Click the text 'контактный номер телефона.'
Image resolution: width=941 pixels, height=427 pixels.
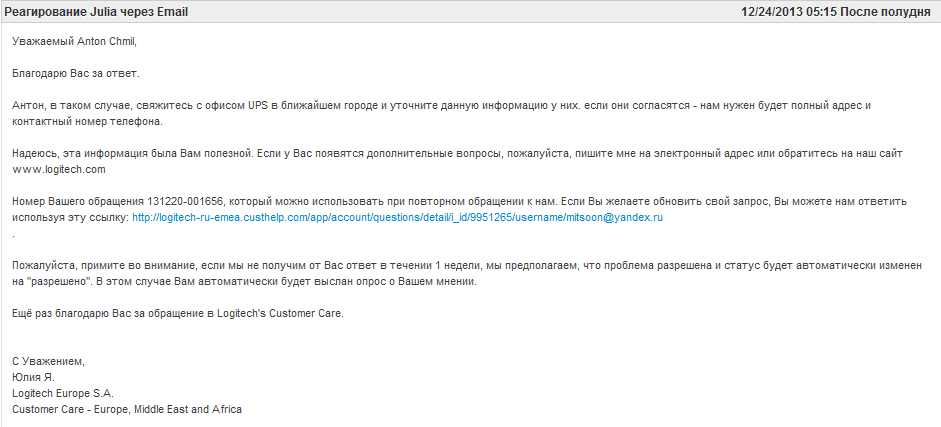point(88,122)
